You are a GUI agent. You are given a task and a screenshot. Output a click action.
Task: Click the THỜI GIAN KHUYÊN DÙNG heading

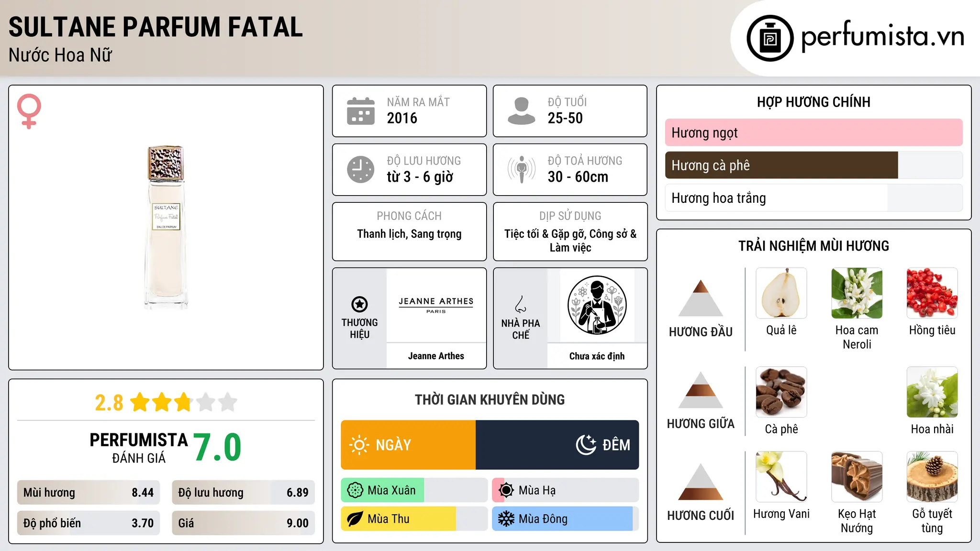pos(490,399)
